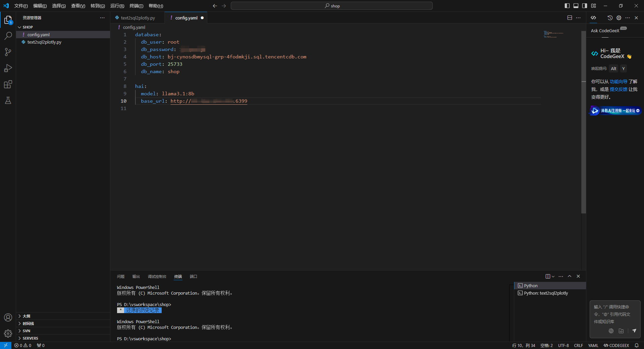Open notifications bell in status bar
The height and width of the screenshot is (349, 644).
(x=637, y=345)
